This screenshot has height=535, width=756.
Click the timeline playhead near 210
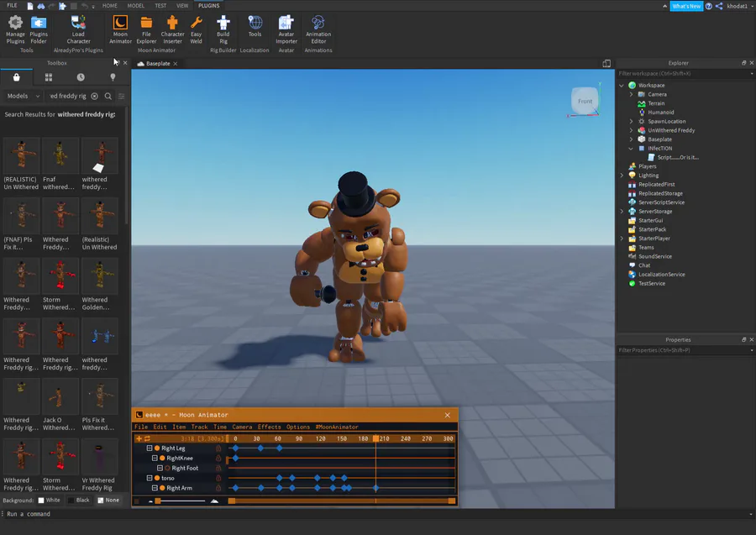point(375,438)
